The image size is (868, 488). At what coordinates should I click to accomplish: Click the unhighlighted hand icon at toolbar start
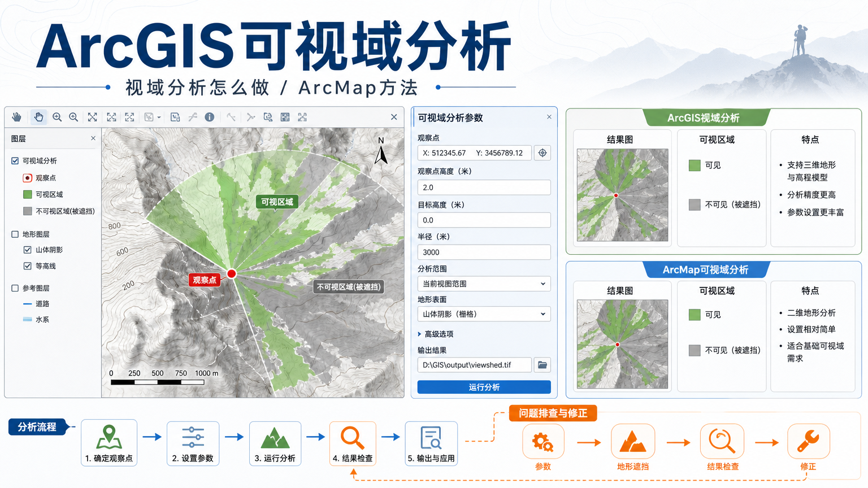point(17,117)
